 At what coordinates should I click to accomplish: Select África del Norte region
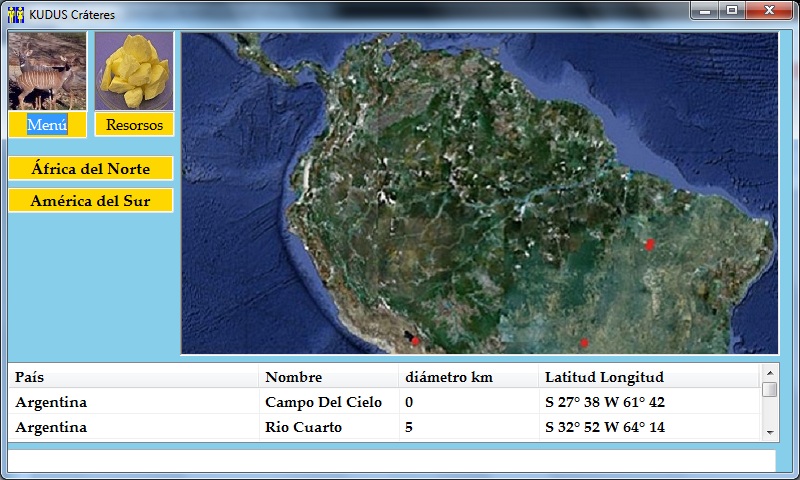91,169
